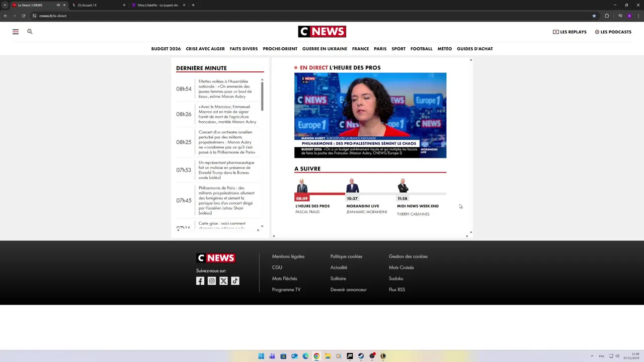Open the Football section
The height and width of the screenshot is (362, 644).
tap(421, 49)
